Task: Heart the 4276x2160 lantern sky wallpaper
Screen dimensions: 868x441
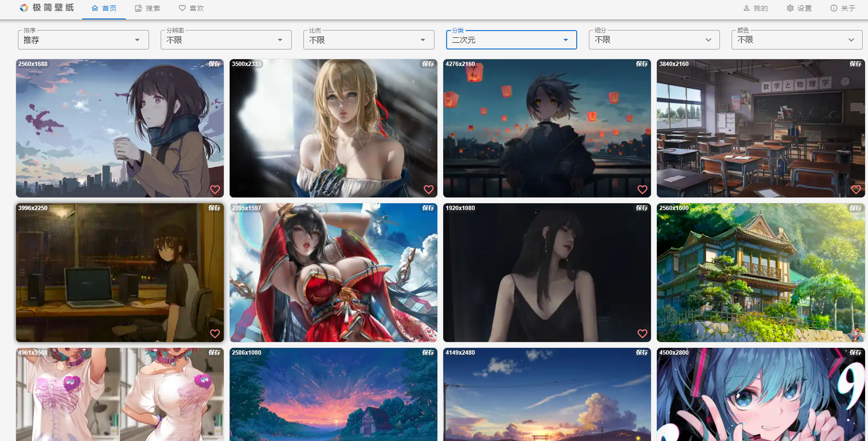Action: point(642,190)
